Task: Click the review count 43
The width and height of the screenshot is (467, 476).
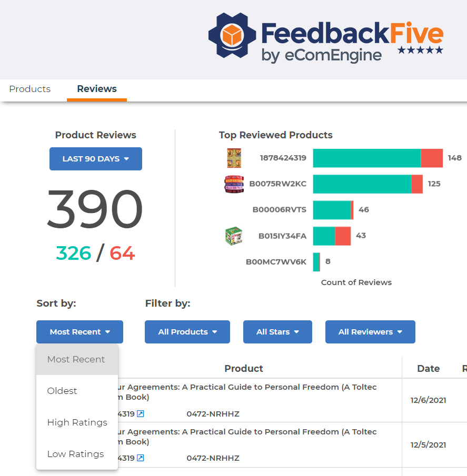Action: [x=361, y=236]
